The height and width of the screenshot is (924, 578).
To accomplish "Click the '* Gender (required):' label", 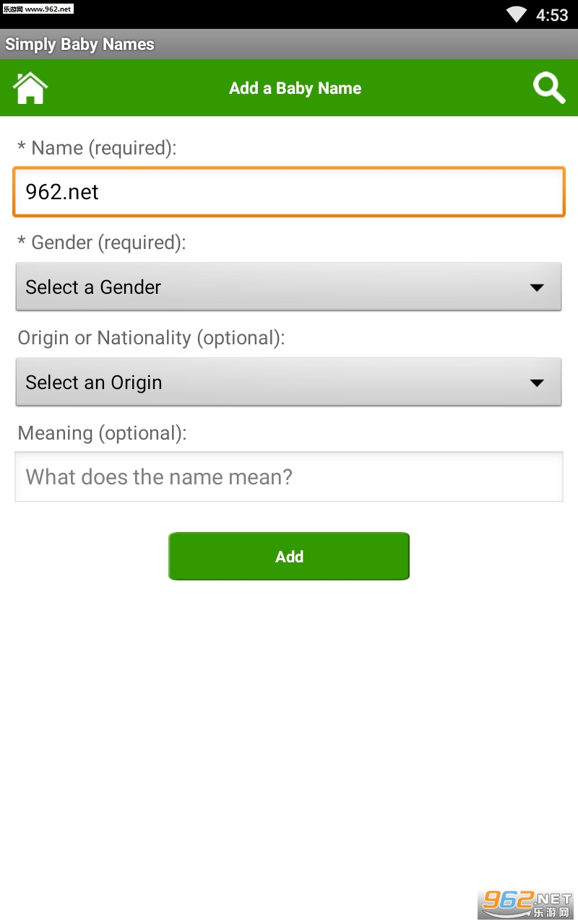I will click(x=102, y=243).
